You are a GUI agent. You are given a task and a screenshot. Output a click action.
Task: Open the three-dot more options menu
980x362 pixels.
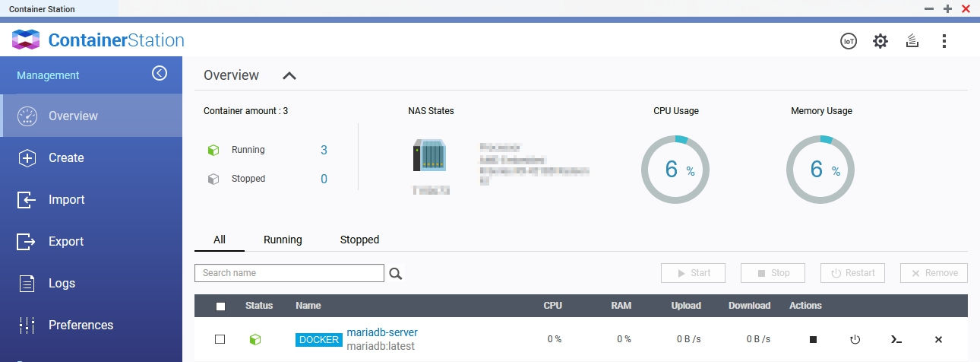(x=944, y=41)
